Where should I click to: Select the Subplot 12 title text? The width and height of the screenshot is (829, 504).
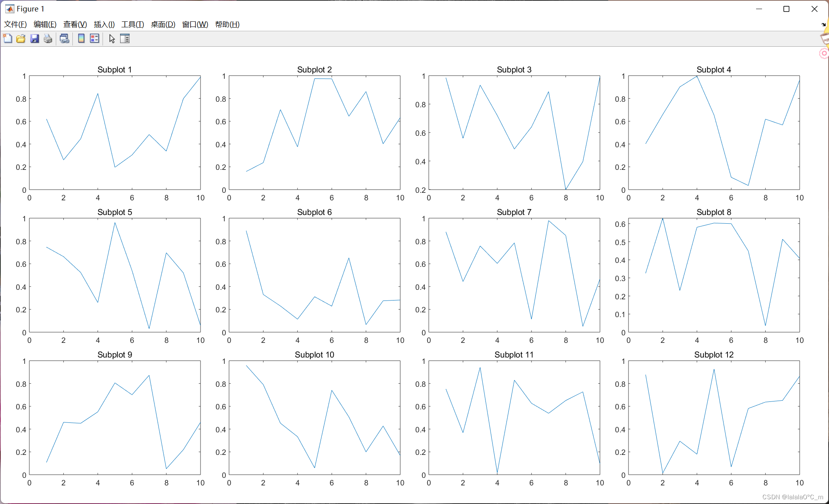[x=714, y=355]
